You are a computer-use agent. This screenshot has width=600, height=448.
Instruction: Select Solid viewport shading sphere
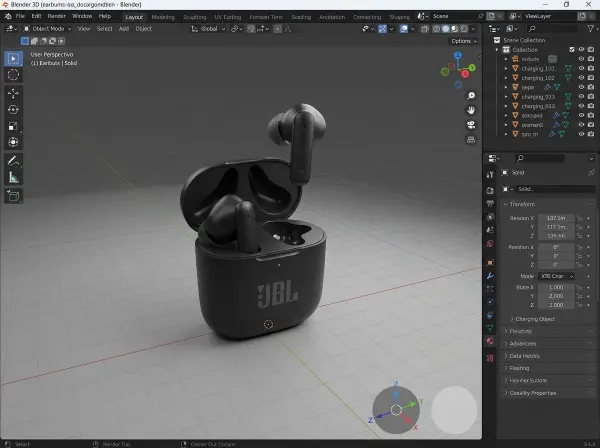pyautogui.click(x=446, y=29)
